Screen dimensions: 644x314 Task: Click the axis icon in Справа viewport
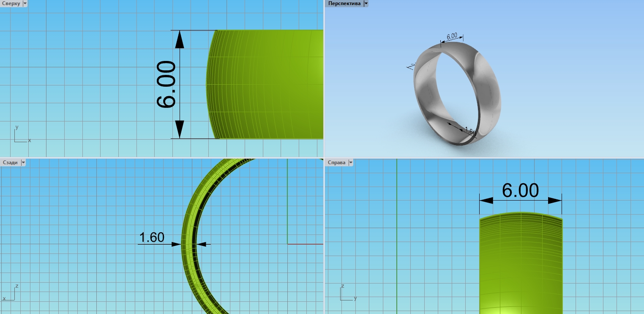coord(347,294)
